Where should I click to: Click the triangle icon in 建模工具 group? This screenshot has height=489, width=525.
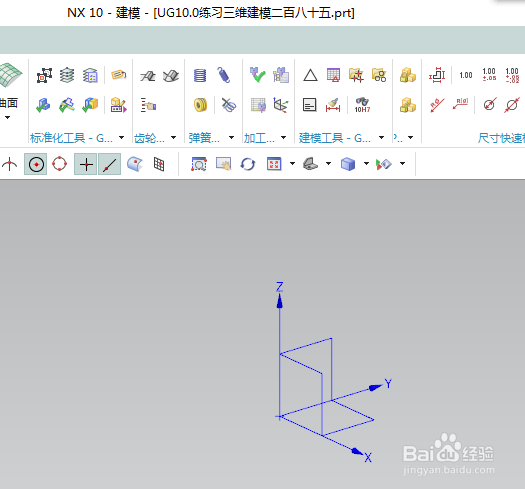click(310, 75)
